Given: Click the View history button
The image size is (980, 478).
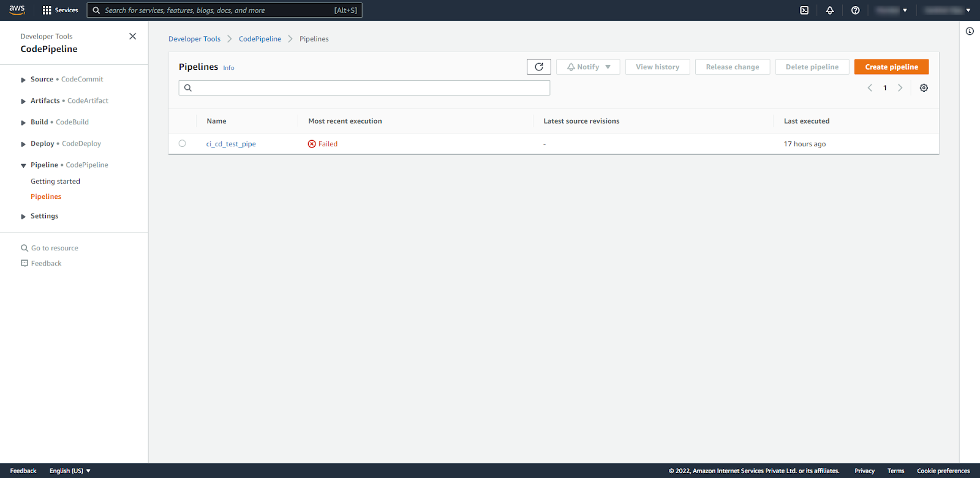Looking at the screenshot, I should [x=658, y=67].
